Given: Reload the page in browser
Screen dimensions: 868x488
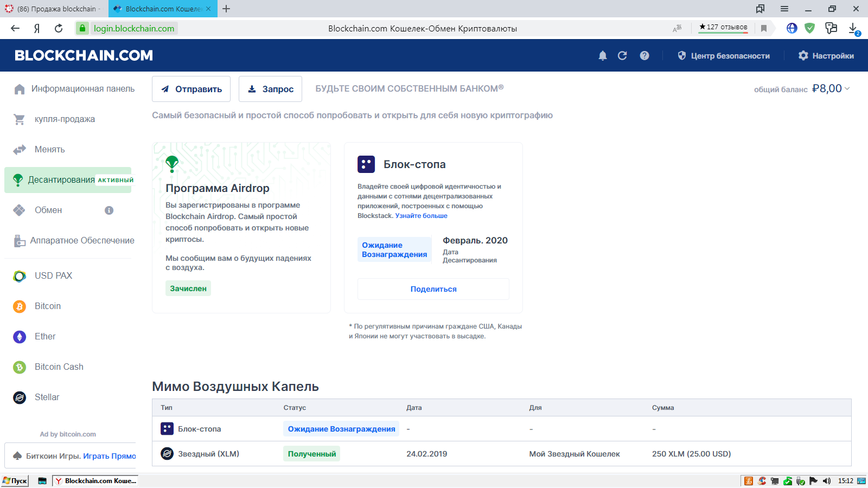Looking at the screenshot, I should coord(59,28).
